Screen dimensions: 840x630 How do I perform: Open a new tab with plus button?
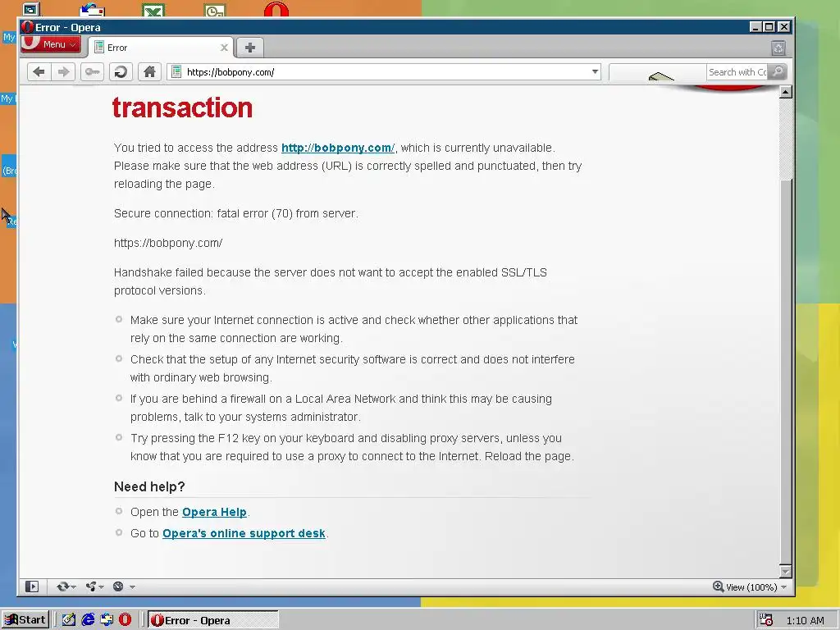tap(249, 48)
